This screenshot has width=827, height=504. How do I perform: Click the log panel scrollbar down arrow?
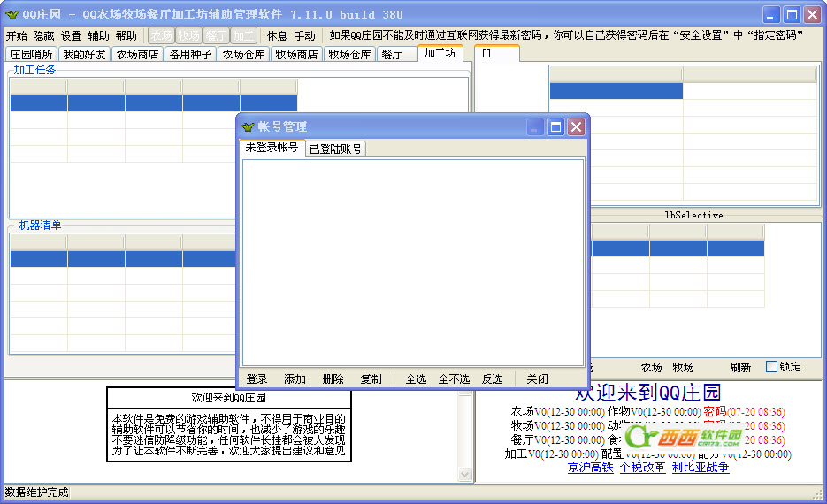coord(464,475)
